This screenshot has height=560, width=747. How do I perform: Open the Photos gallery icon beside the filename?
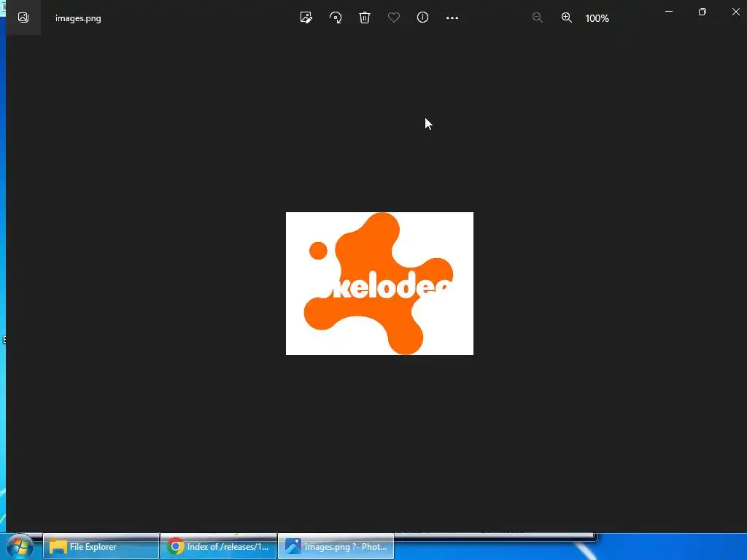[x=23, y=17]
